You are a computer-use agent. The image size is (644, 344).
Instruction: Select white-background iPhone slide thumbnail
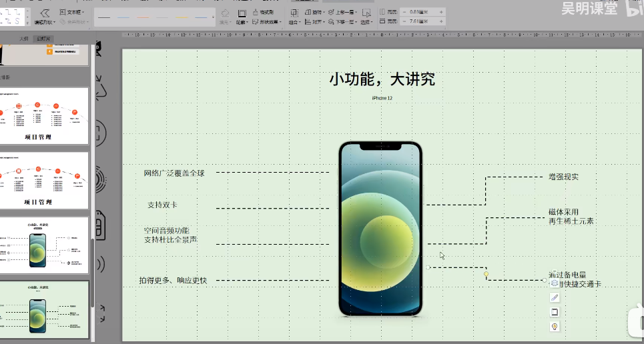point(43,245)
